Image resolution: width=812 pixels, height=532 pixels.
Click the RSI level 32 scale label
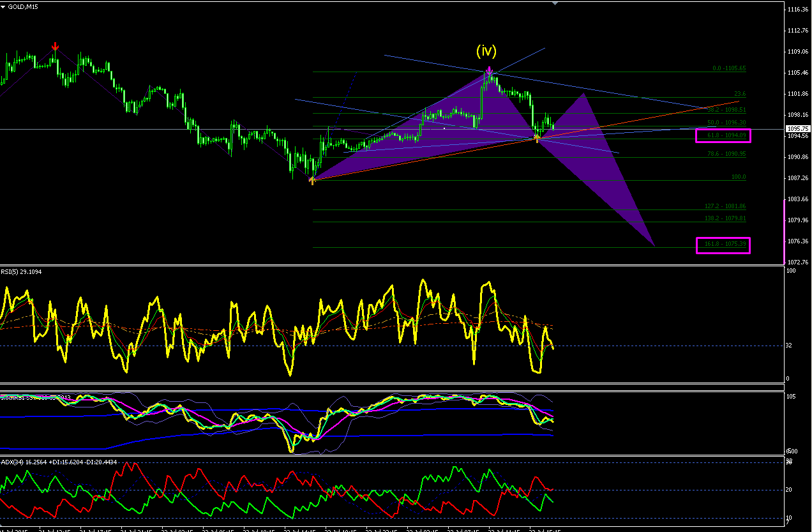click(x=790, y=346)
